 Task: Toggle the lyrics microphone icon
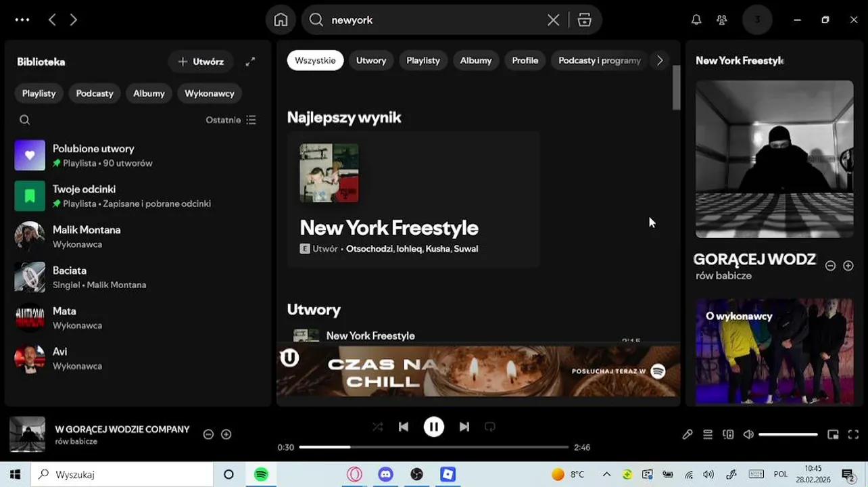coord(688,434)
